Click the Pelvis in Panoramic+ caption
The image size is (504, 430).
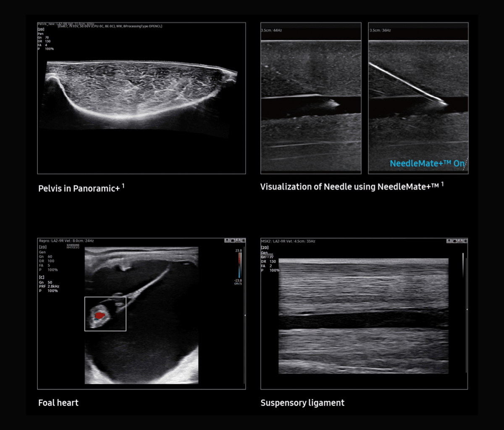tap(79, 188)
